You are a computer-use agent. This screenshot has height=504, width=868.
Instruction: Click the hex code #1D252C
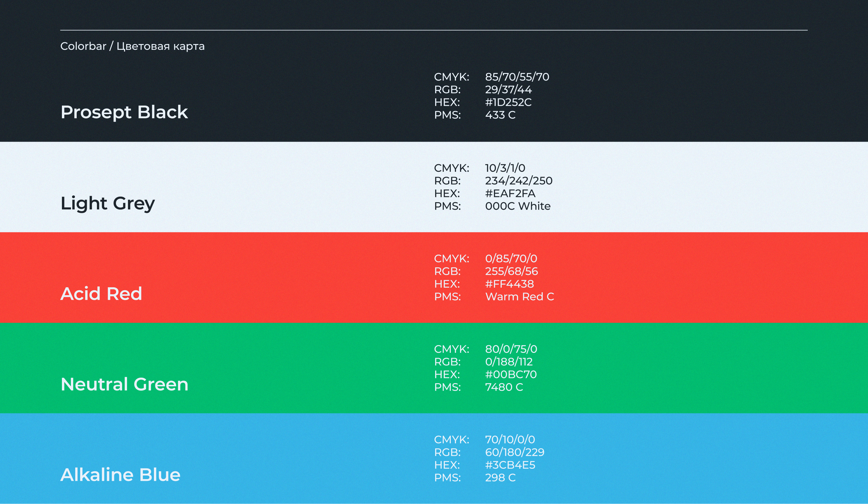tap(508, 102)
